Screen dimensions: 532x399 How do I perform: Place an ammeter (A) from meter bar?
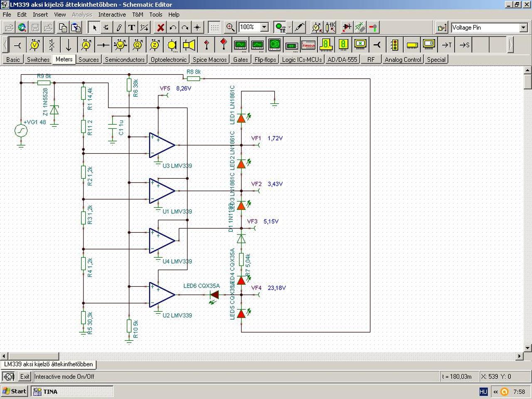[86, 44]
